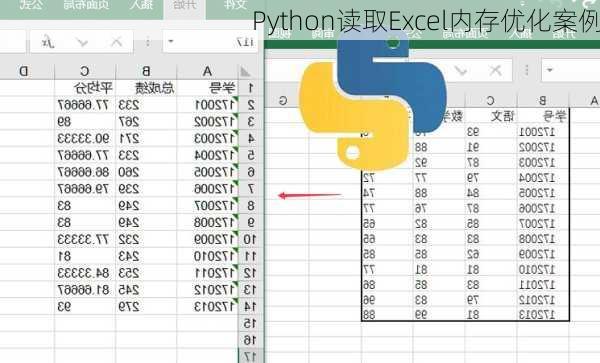The image size is (600, 363).
Task: Click total score cell 260
Action: 146,173
